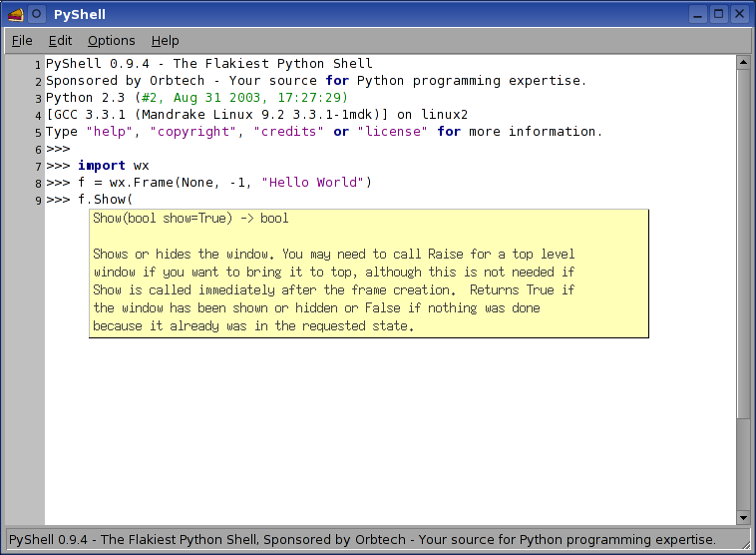Click the empty prompt on line 6
The image size is (756, 555).
(58, 149)
